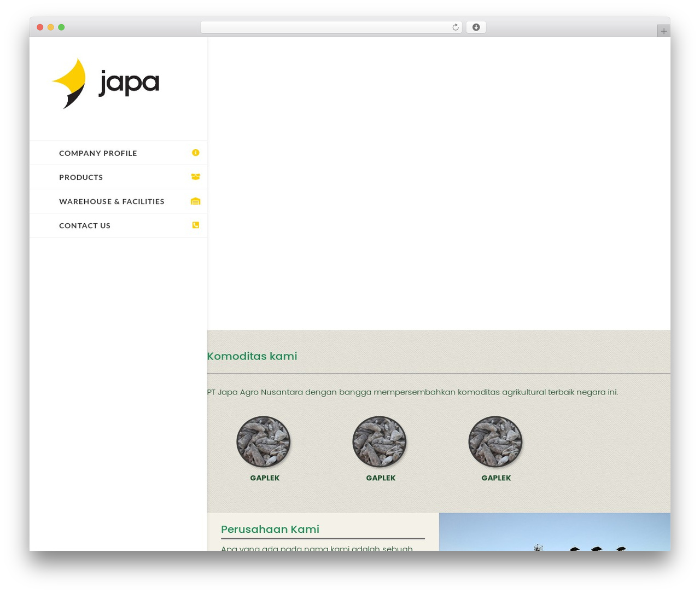Viewport: 700px width, 593px height.
Task: Open the third Gaplek product thumbnail
Action: pos(495,441)
